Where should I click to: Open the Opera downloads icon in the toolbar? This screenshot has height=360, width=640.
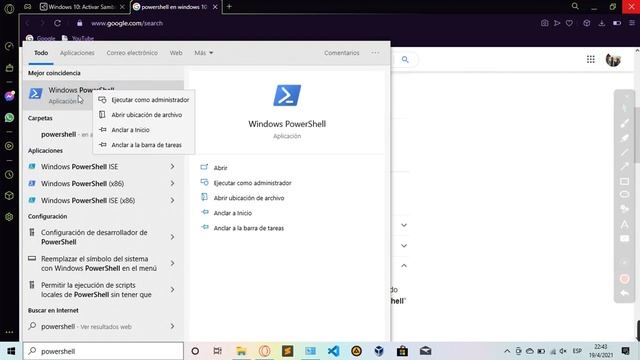(602, 23)
